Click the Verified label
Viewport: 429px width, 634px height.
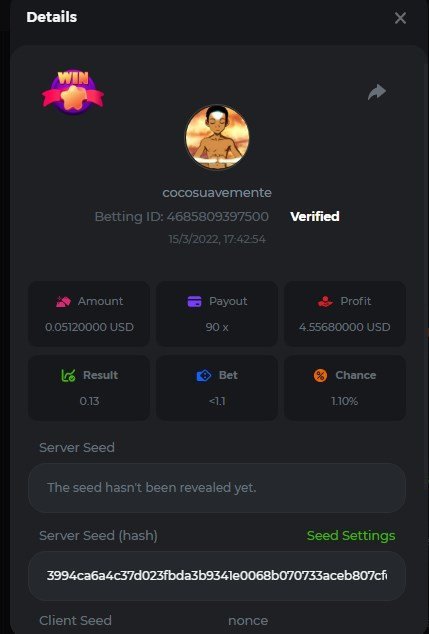pyautogui.click(x=315, y=216)
